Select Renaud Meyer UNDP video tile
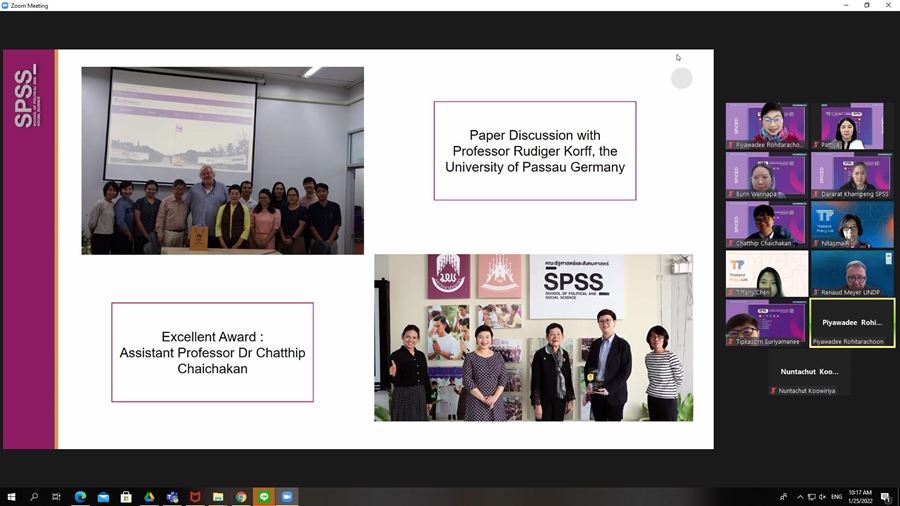This screenshot has height=506, width=900. click(852, 274)
